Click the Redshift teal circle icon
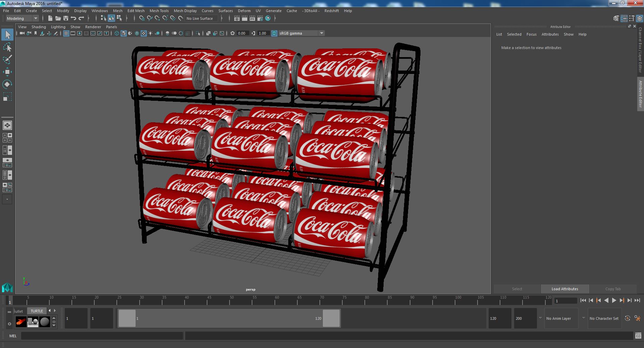 pos(268,18)
